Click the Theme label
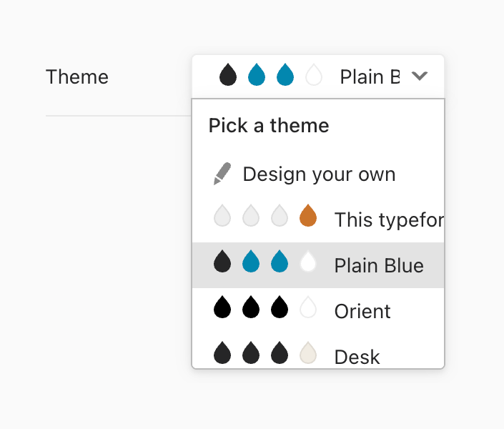Viewport: 504px width, 429px height. [77, 77]
